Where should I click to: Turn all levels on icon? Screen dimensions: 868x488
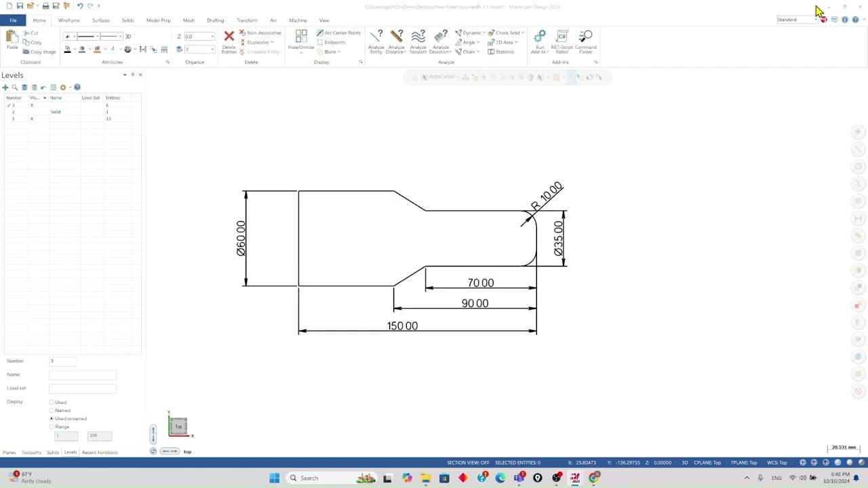pos(24,87)
